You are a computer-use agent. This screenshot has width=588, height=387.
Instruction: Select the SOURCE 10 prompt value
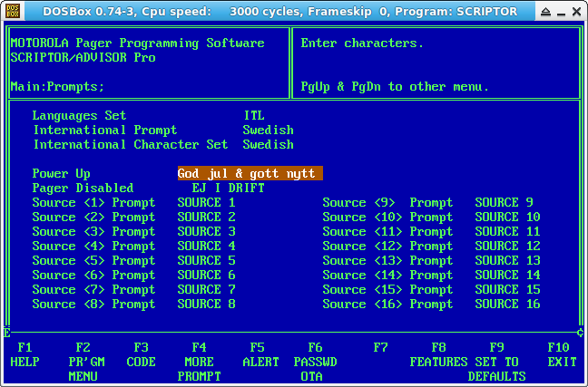tap(508, 217)
